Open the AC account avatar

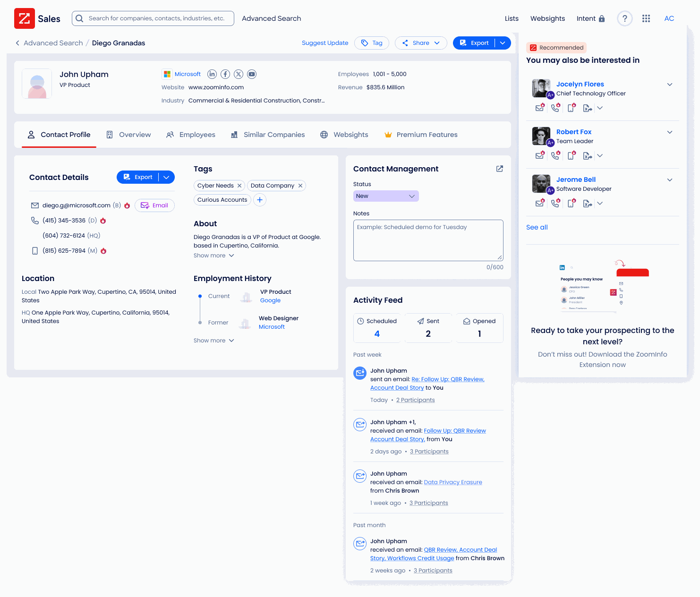tap(669, 18)
